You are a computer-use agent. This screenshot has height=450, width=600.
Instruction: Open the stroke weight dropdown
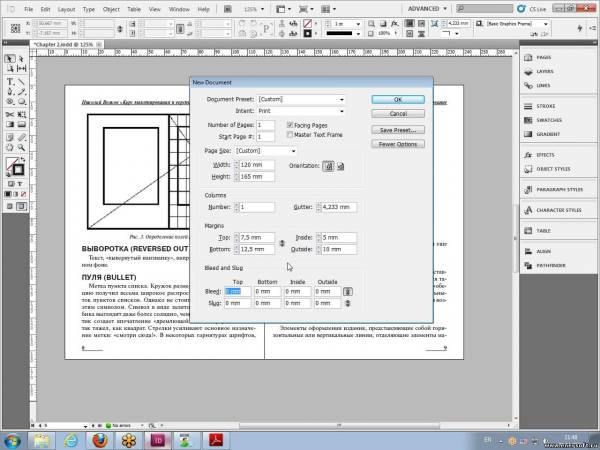click(358, 24)
